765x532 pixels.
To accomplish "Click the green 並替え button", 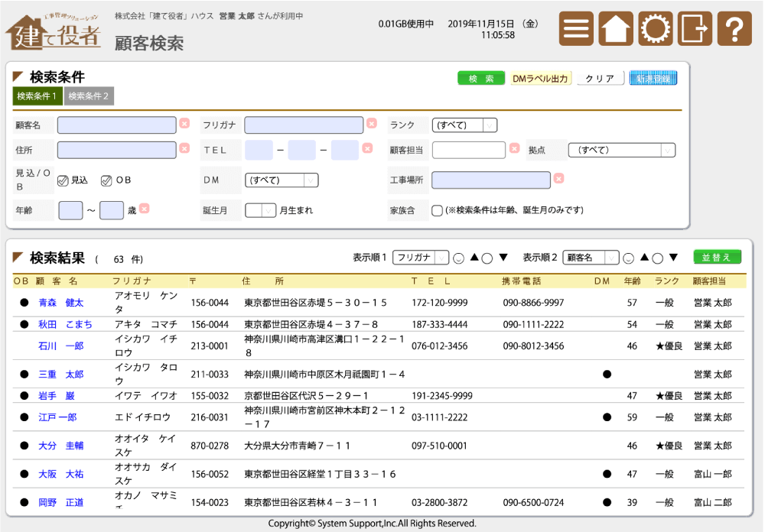I will (x=718, y=257).
